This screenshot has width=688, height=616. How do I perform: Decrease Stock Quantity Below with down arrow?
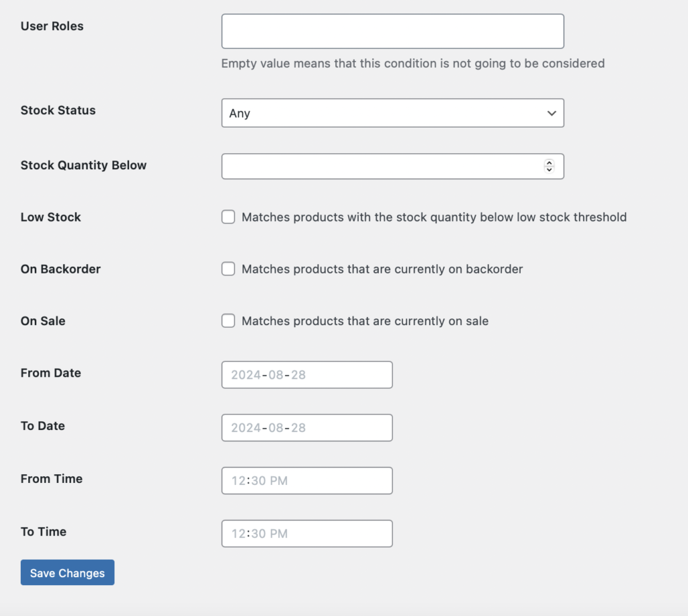[x=549, y=170]
